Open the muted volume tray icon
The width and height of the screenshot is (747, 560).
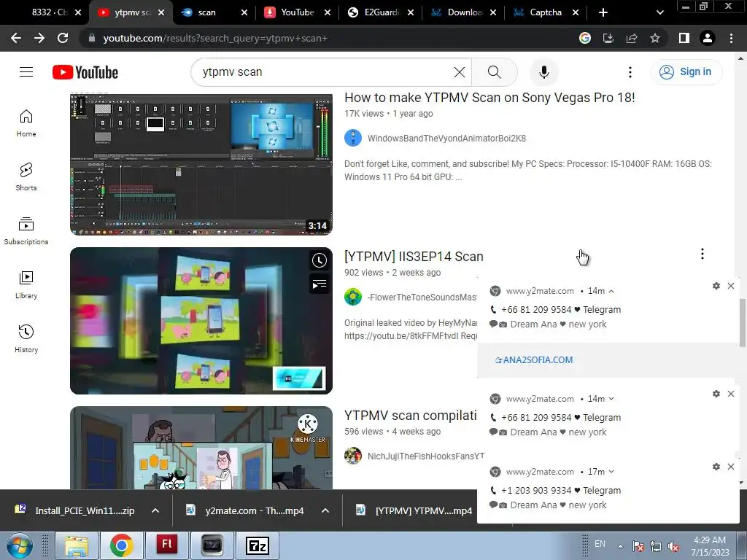(x=673, y=546)
